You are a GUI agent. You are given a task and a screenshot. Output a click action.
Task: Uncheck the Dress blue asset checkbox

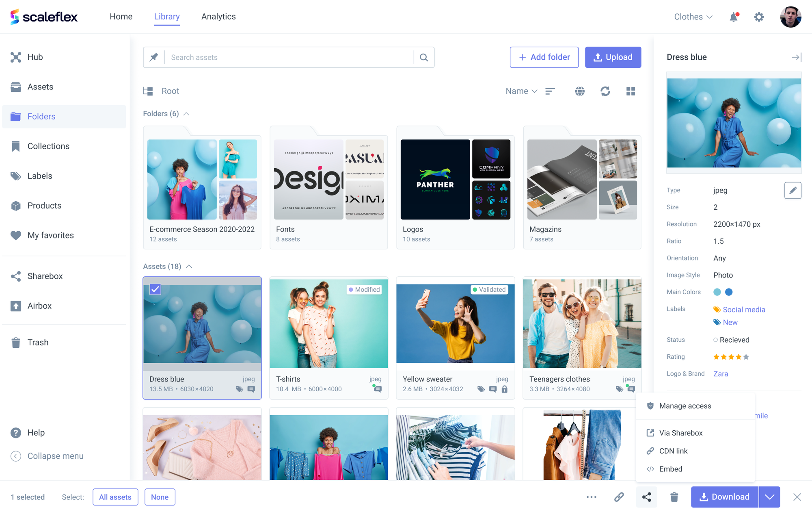click(155, 289)
